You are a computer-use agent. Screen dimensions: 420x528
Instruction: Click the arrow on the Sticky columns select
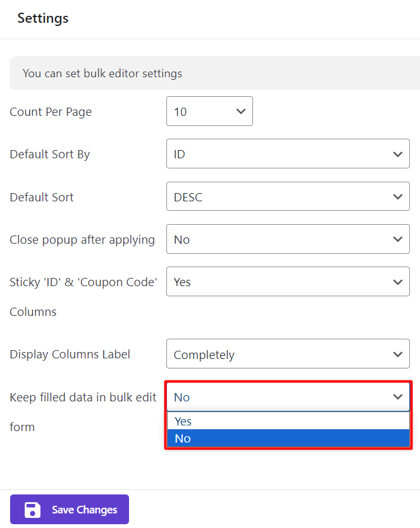(397, 282)
